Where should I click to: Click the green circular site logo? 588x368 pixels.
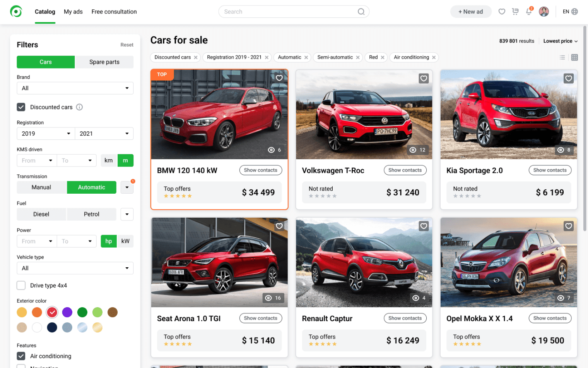[x=16, y=12]
